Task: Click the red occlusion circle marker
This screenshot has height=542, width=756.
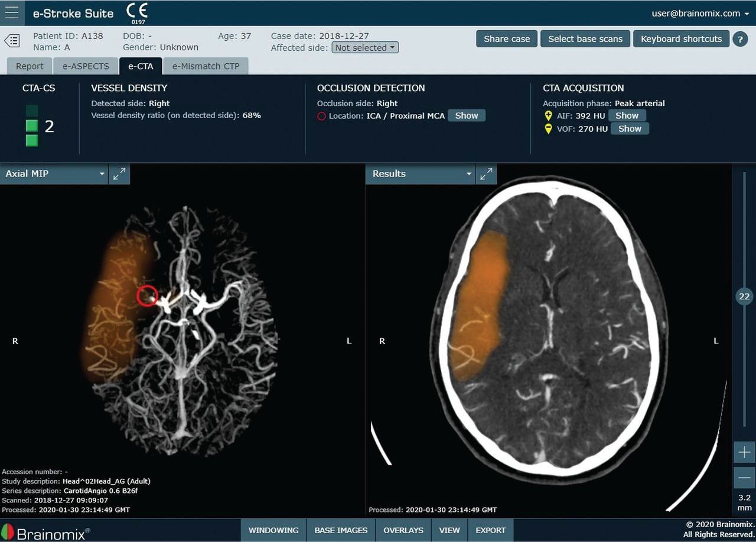Action: 148,295
